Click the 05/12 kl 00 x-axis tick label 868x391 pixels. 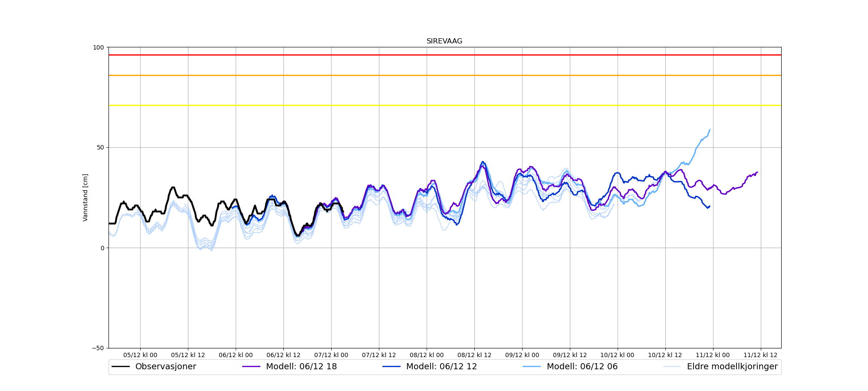140,355
